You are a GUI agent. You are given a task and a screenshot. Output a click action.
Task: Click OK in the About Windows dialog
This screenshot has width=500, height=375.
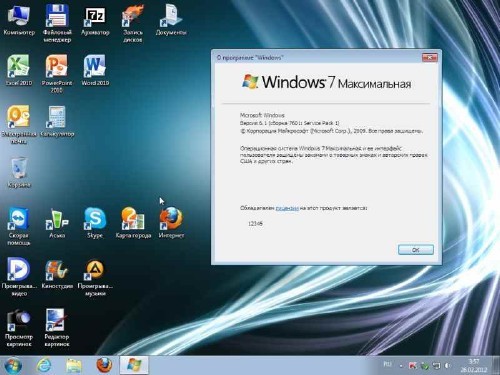point(416,250)
